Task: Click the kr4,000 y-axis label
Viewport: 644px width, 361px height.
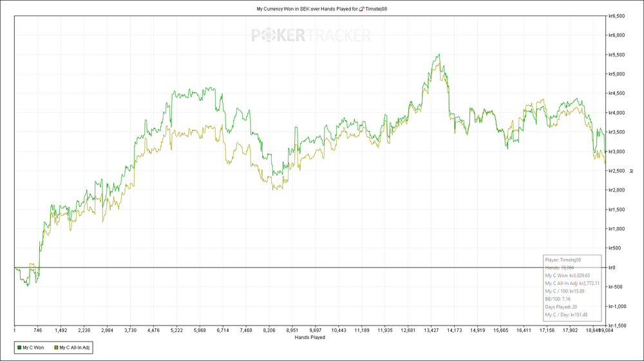Action: click(x=616, y=113)
